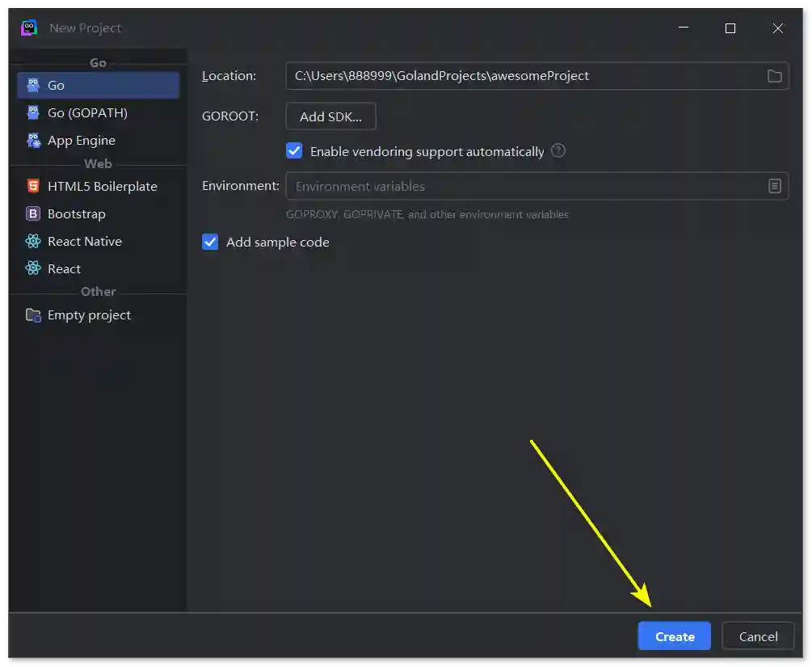
Task: Click the Create button
Action: coord(674,636)
